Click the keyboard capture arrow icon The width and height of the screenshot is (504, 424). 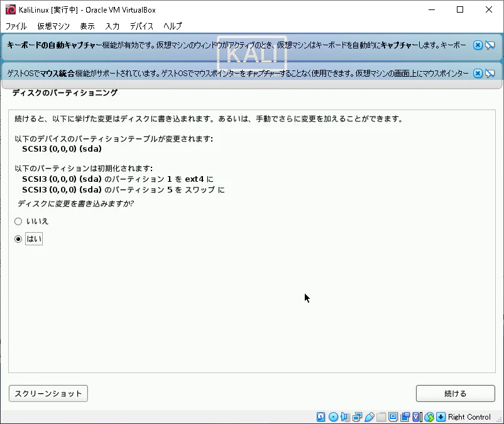pyautogui.click(x=441, y=417)
